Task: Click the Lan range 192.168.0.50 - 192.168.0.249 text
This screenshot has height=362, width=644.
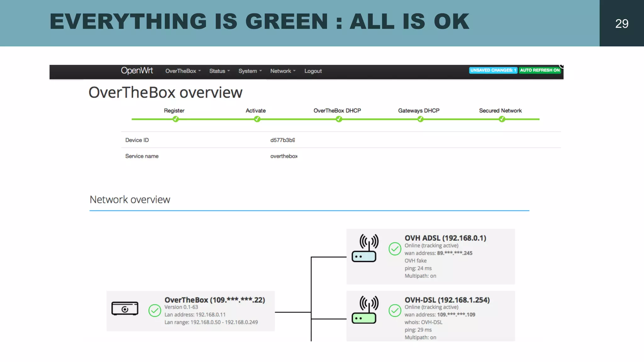Action: pyautogui.click(x=211, y=322)
